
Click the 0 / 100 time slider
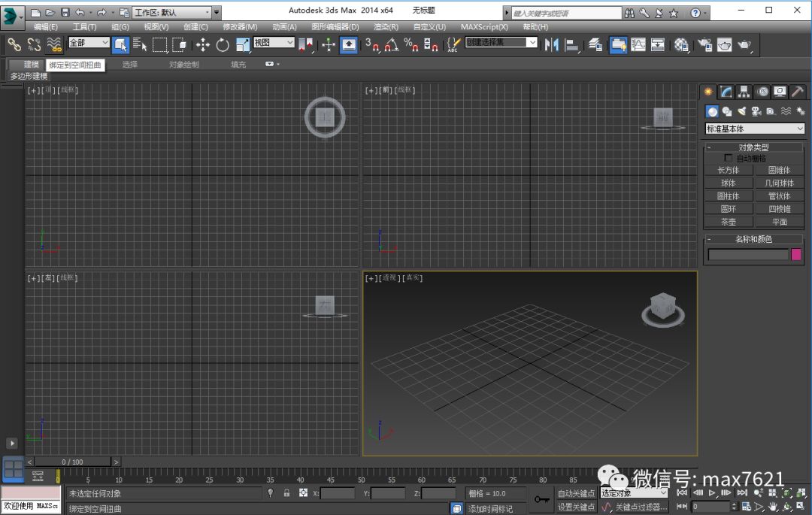point(72,462)
